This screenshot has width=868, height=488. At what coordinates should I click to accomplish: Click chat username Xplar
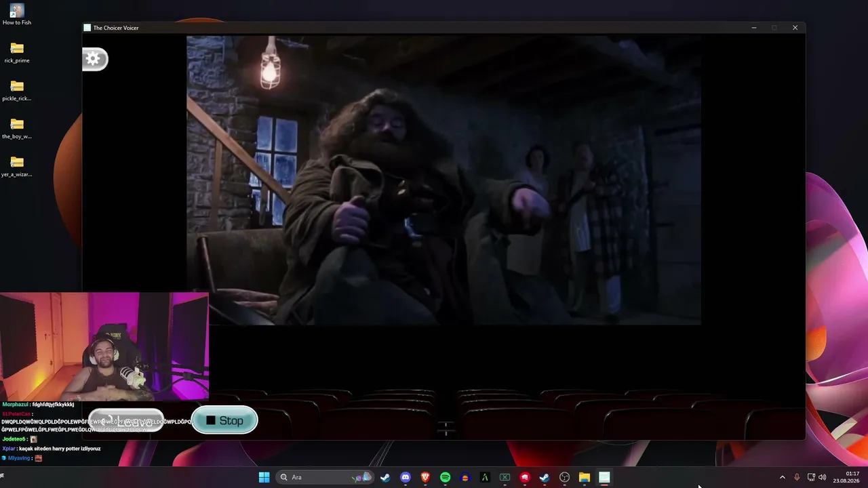click(x=9, y=449)
